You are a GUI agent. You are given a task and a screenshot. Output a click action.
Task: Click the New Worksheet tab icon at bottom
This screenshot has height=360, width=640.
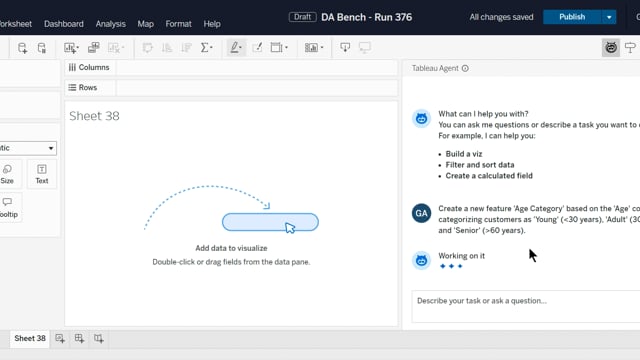coord(60,338)
